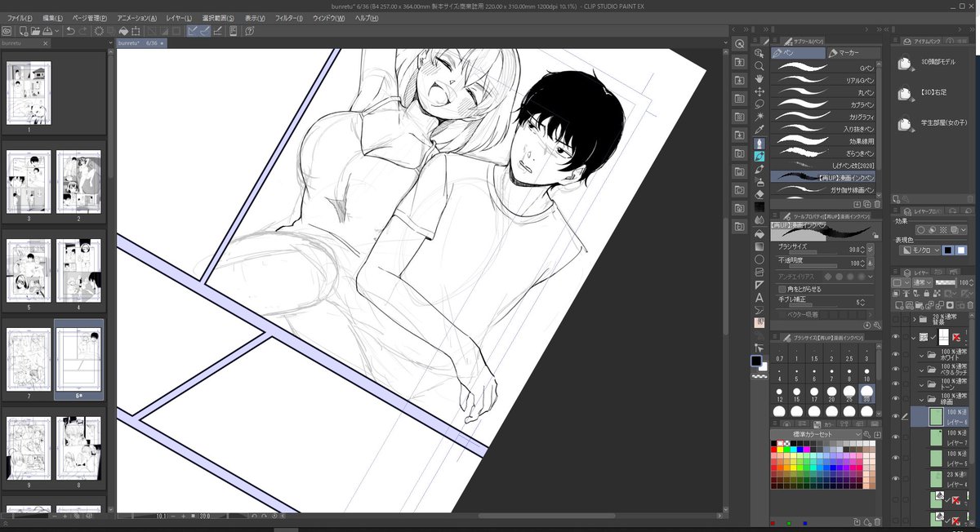The image size is (980, 532).
Task: Select the Eyedropper tool
Action: pos(759,131)
